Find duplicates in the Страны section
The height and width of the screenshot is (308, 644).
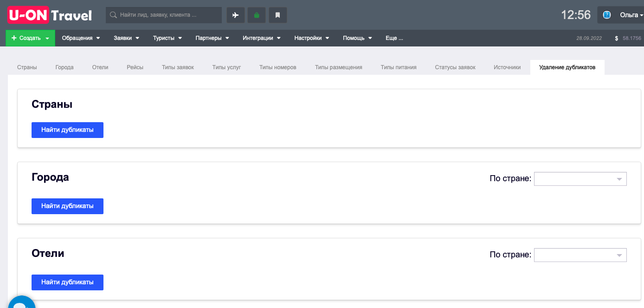pos(67,130)
